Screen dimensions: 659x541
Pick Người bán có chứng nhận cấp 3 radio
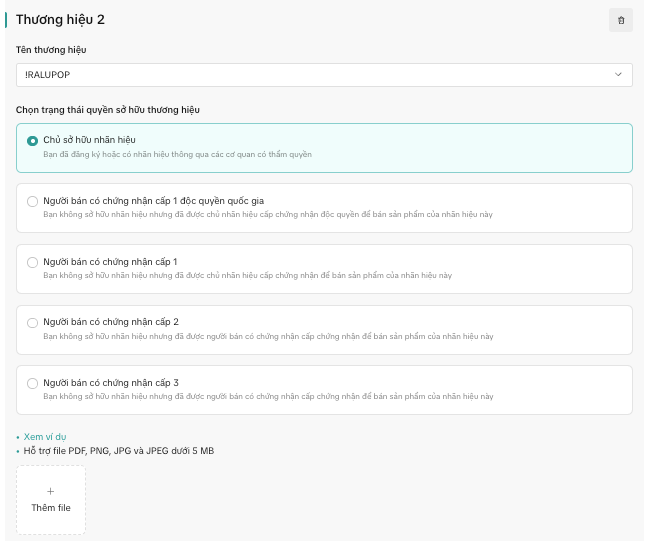point(33,383)
